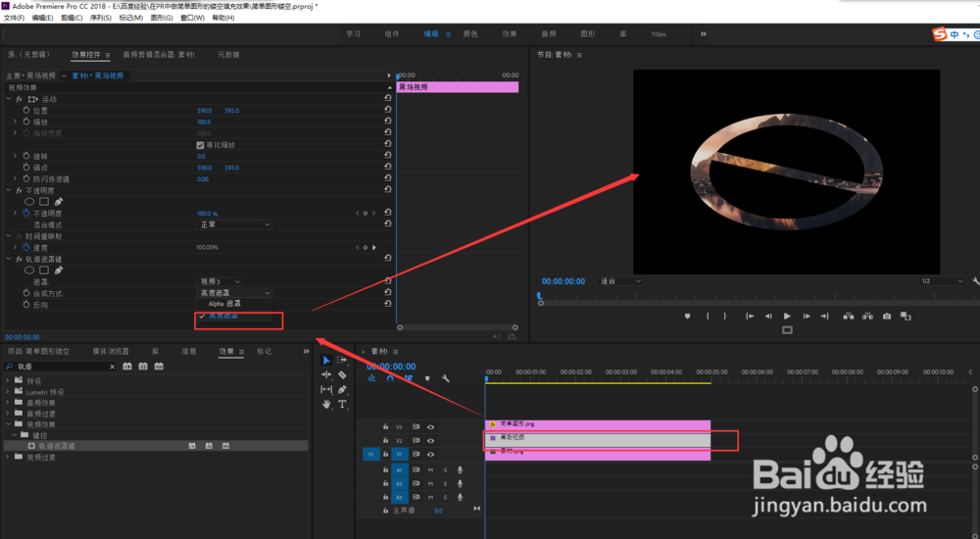980x539 pixels.
Task: Step back one frame
Action: pyautogui.click(x=768, y=317)
